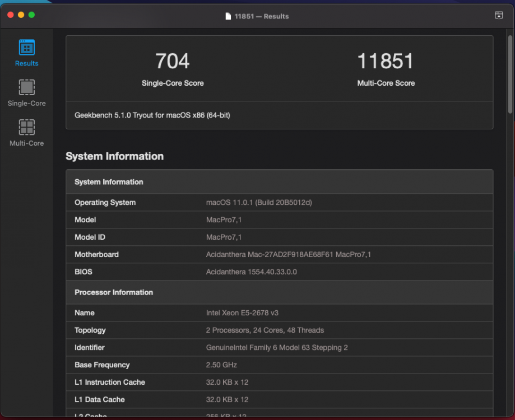Click the 11851 — Results window title

point(262,16)
